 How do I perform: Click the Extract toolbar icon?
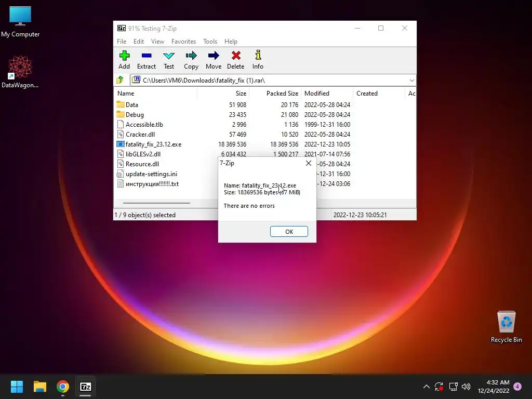coord(146,55)
